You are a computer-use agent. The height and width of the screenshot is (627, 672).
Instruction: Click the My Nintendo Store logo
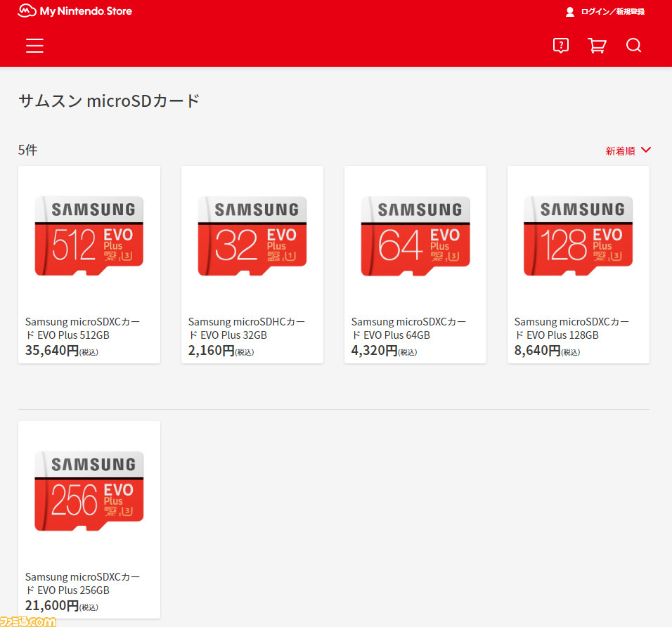tap(75, 11)
